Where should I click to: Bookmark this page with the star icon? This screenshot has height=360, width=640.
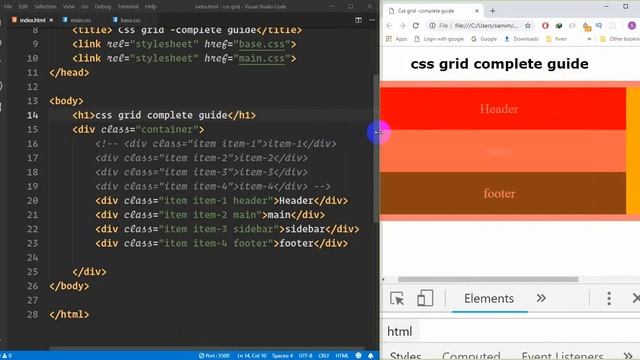coord(528,26)
